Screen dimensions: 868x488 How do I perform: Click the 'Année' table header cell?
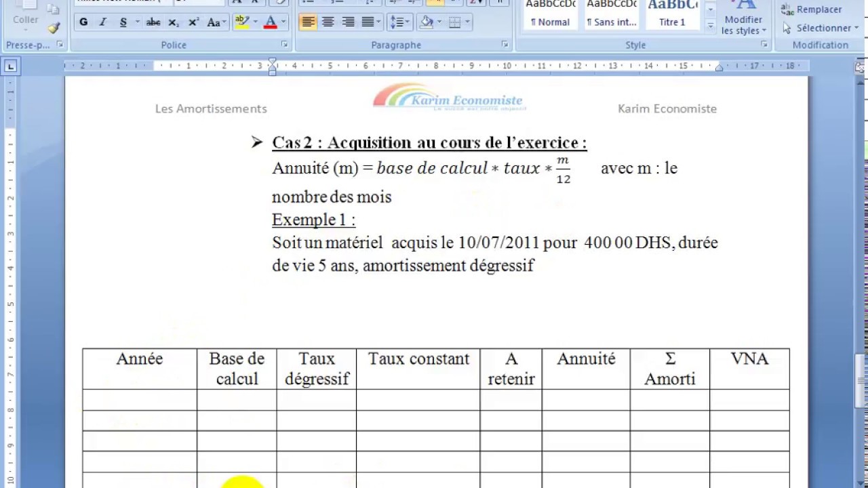(x=140, y=369)
